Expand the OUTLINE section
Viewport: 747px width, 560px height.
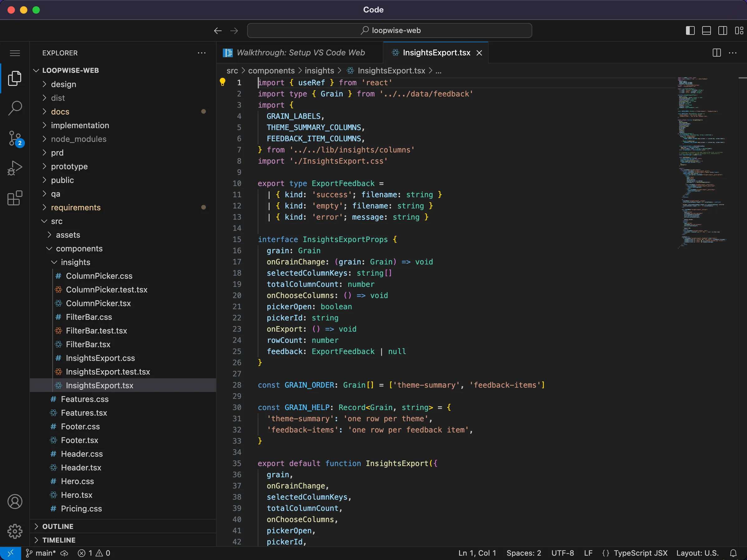(x=123, y=526)
